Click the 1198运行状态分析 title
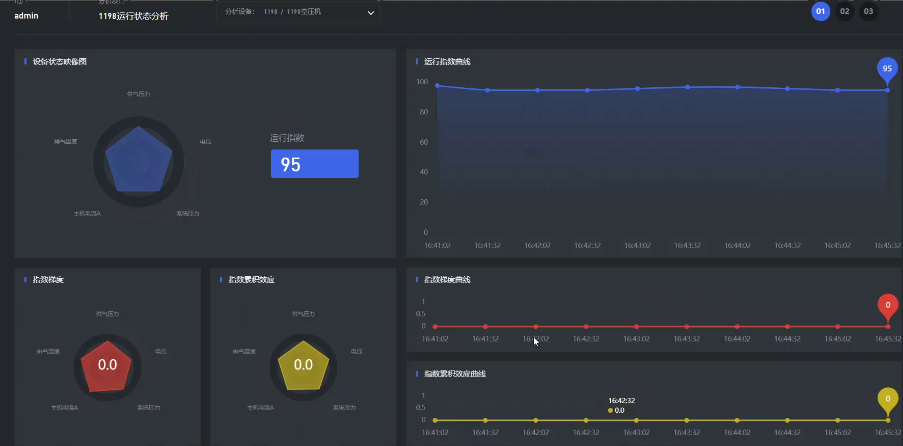 pos(134,16)
